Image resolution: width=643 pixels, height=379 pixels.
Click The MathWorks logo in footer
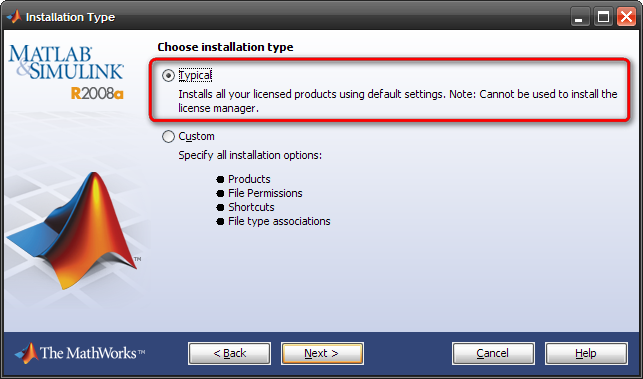(x=80, y=353)
